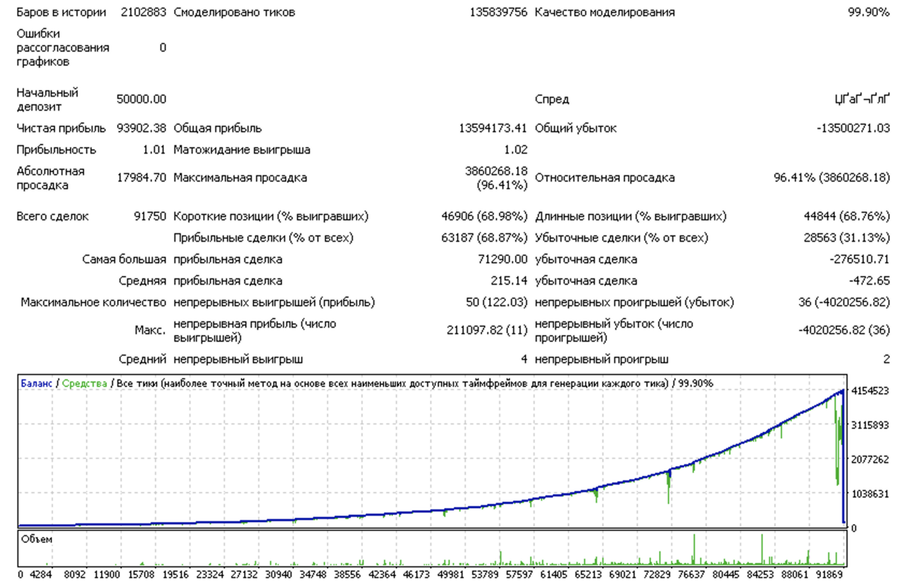Click the "Прибыльные сделки (% от всех)" label

click(x=264, y=238)
